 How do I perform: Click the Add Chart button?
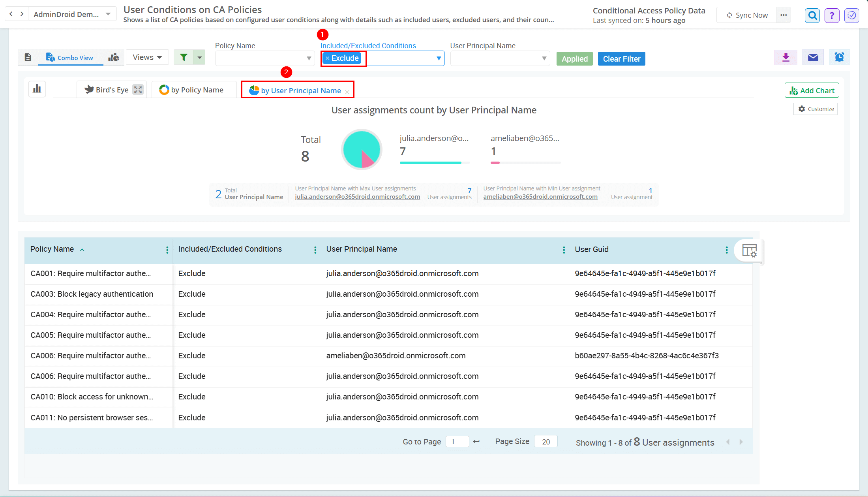[x=812, y=90]
